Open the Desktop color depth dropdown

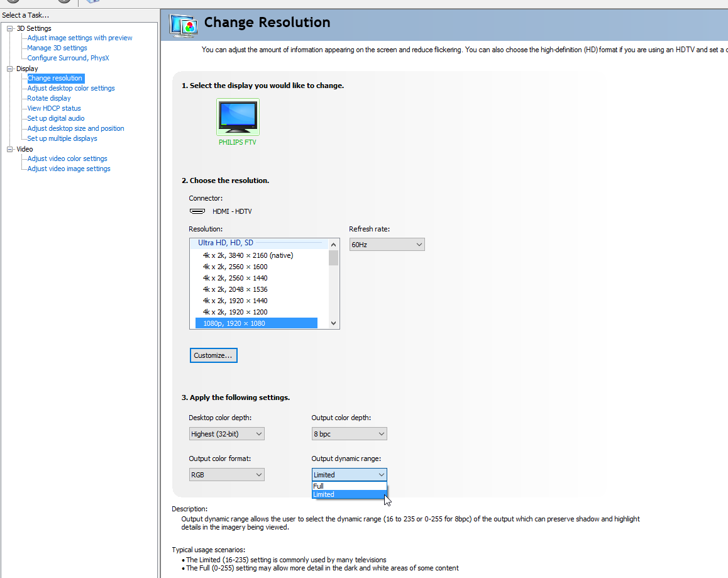point(226,434)
